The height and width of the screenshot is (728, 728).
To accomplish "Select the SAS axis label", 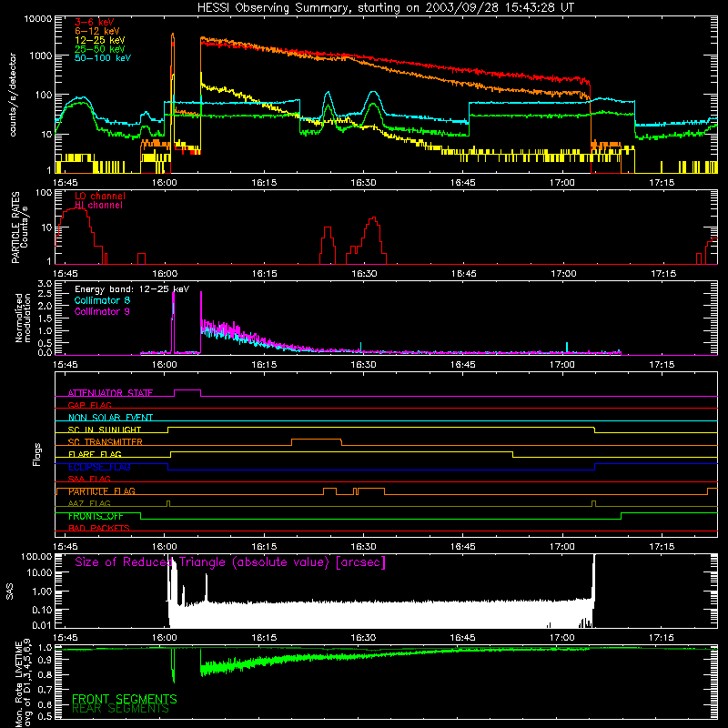I will click(x=10, y=591).
